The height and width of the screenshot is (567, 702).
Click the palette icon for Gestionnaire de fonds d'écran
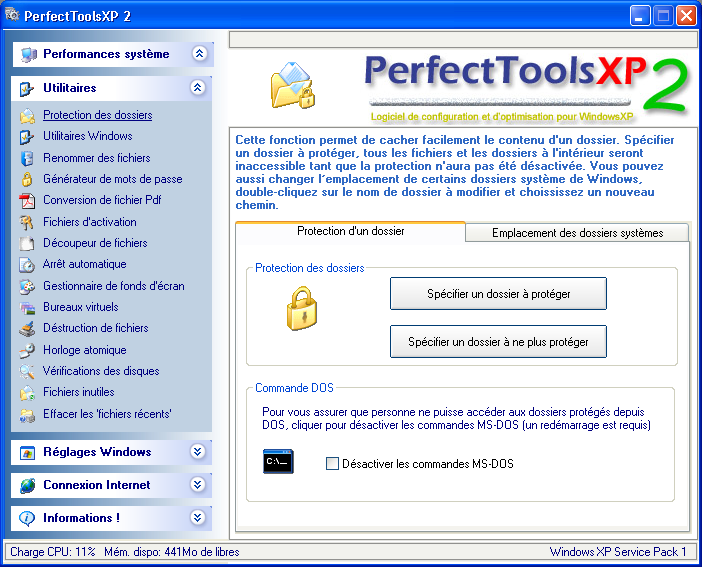27,286
